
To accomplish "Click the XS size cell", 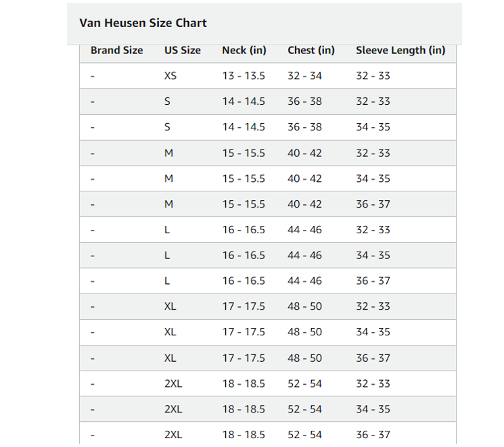I will coord(170,76).
